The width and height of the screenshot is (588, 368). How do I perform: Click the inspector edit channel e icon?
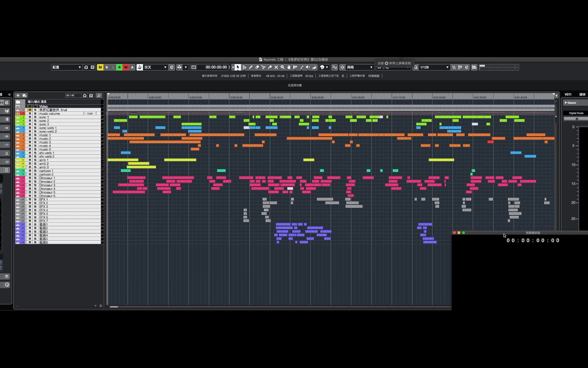pos(7,102)
